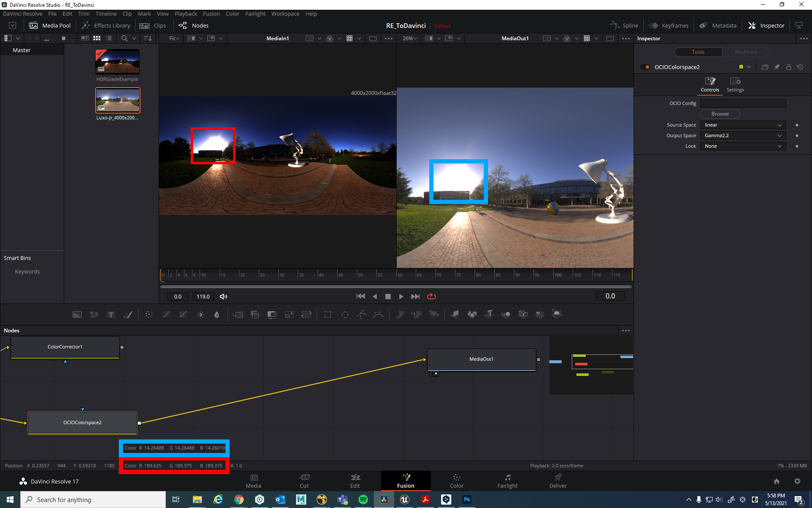812x508 pixels.
Task: Open the Look dropdown set to None
Action: tap(743, 146)
